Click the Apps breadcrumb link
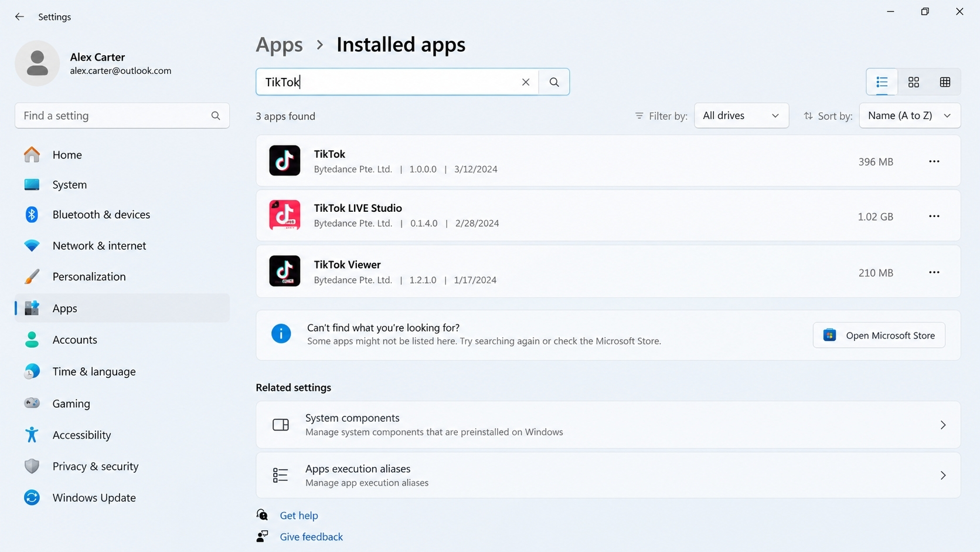980x552 pixels. coord(280,45)
